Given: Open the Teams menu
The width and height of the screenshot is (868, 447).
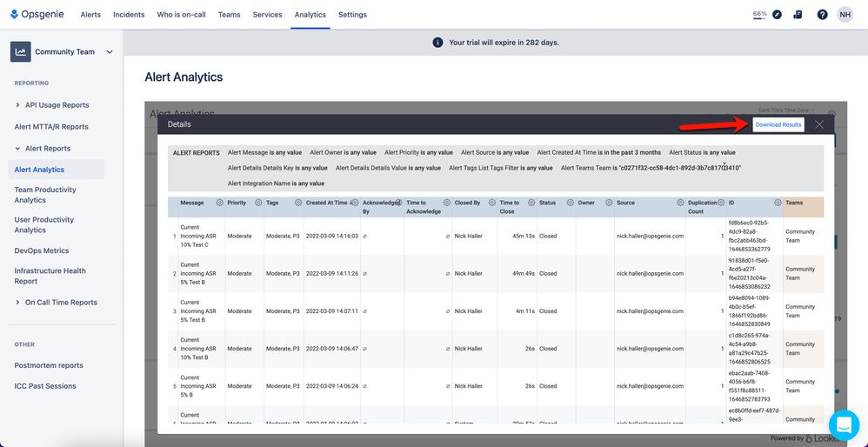Looking at the screenshot, I should [230, 15].
